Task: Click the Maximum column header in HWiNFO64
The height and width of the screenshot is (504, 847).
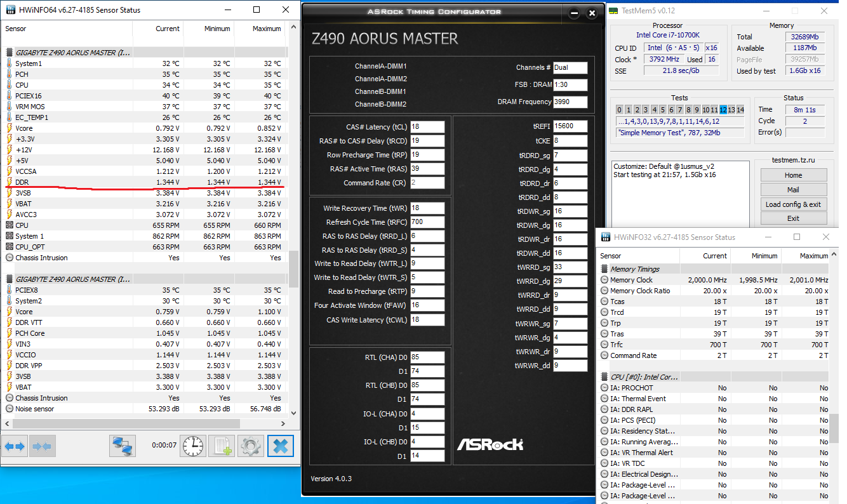Action: (x=260, y=29)
